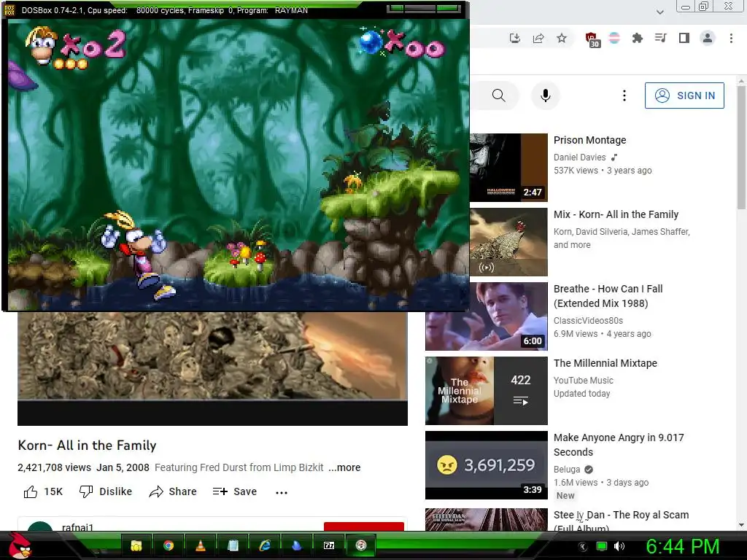Show hidden tray icons arrow
This screenshot has width=747, height=560.
click(x=582, y=547)
